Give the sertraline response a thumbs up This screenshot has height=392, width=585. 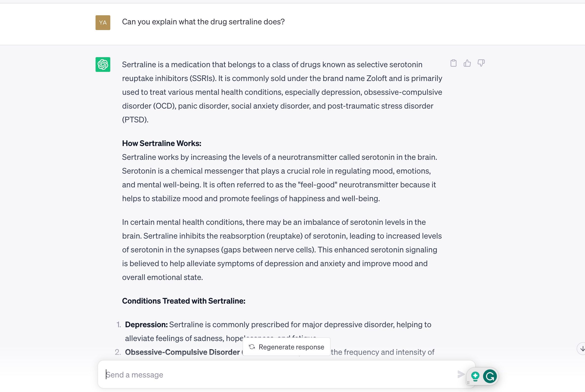(x=468, y=63)
